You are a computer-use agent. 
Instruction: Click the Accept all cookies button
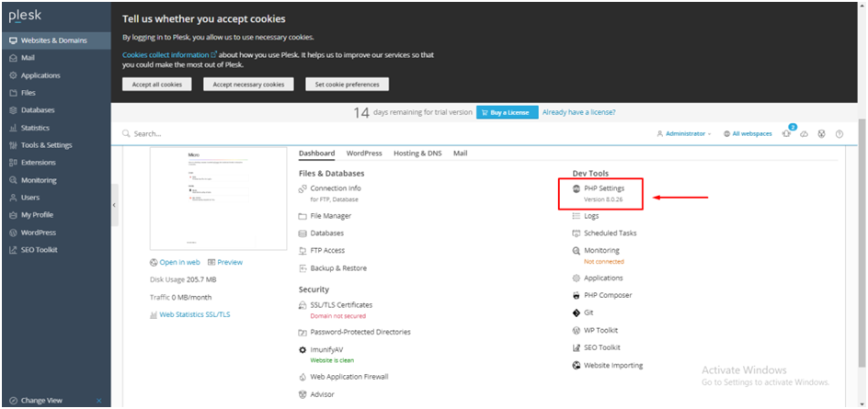157,85
